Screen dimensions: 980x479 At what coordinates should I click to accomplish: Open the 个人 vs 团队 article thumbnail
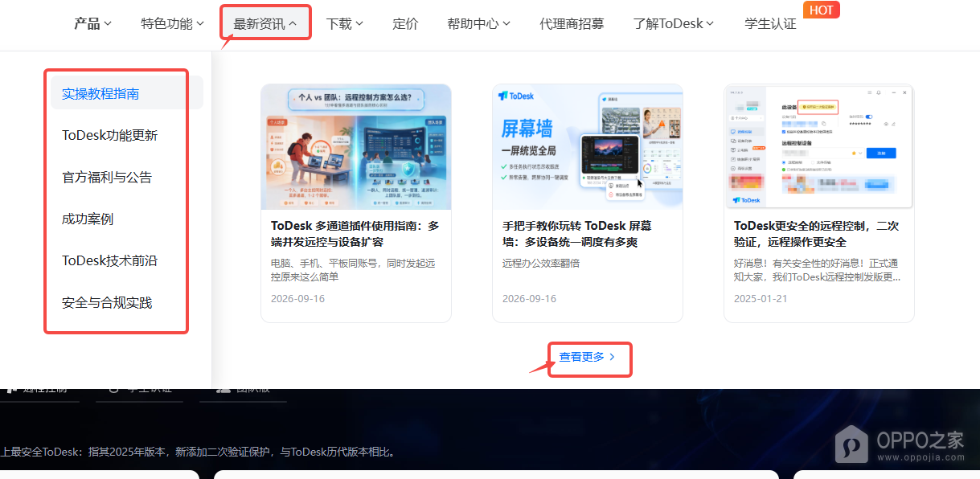(356, 147)
